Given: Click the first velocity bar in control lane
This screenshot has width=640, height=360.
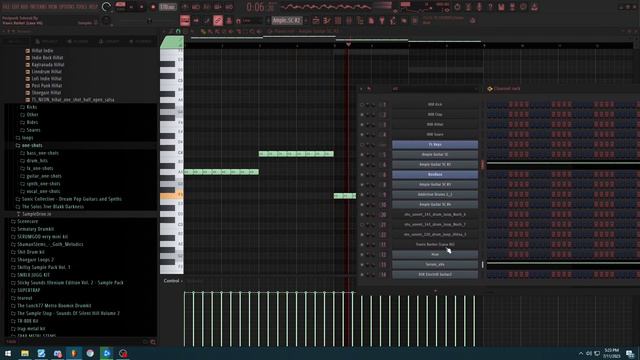Looking at the screenshot, I should [184, 319].
